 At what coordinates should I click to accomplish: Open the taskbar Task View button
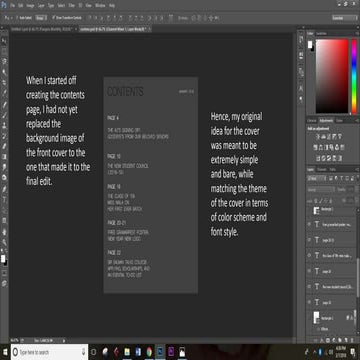[94, 352]
